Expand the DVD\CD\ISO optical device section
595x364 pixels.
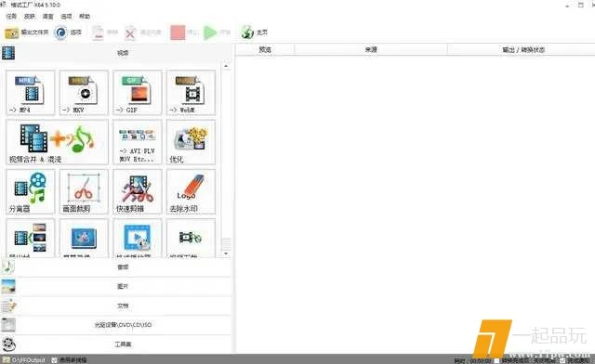tap(116, 325)
